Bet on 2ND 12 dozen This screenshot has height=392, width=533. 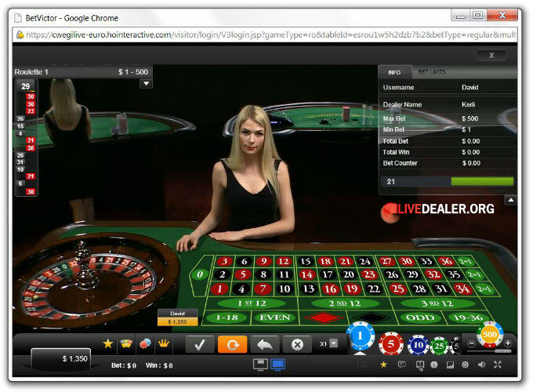pos(345,303)
